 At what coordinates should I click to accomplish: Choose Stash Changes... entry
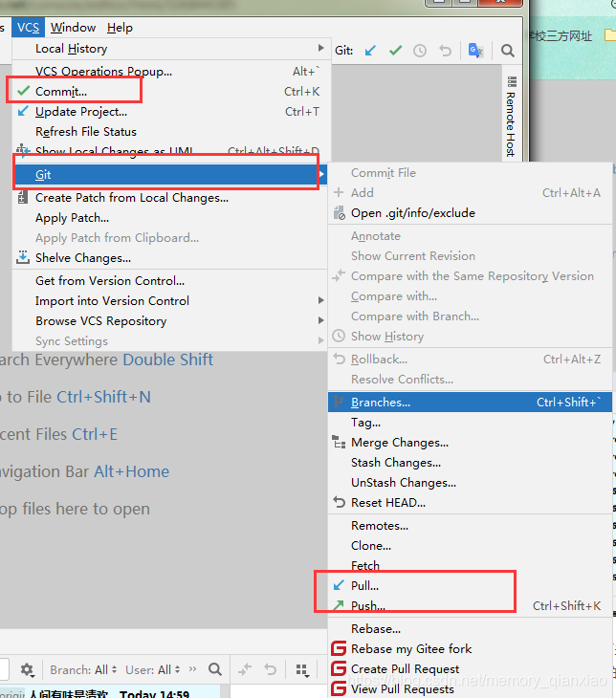(x=470, y=463)
